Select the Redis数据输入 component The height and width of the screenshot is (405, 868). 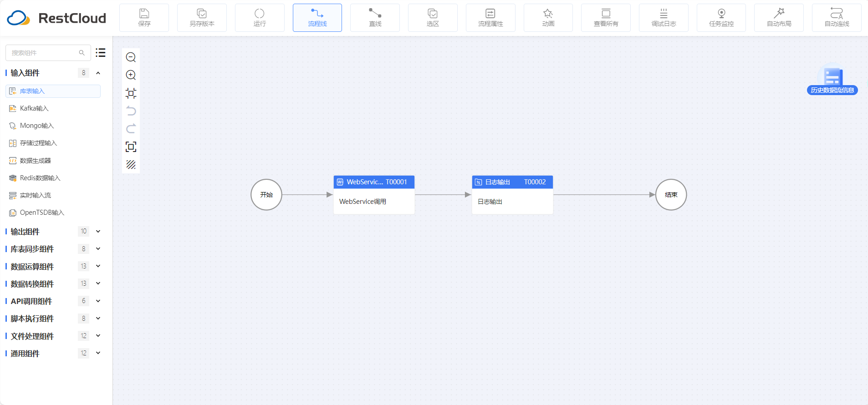click(53, 178)
